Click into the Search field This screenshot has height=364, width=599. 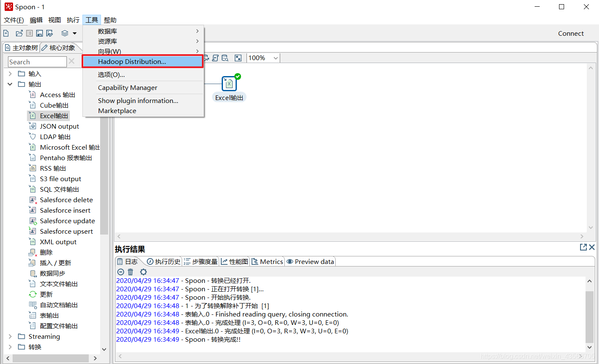[37, 62]
